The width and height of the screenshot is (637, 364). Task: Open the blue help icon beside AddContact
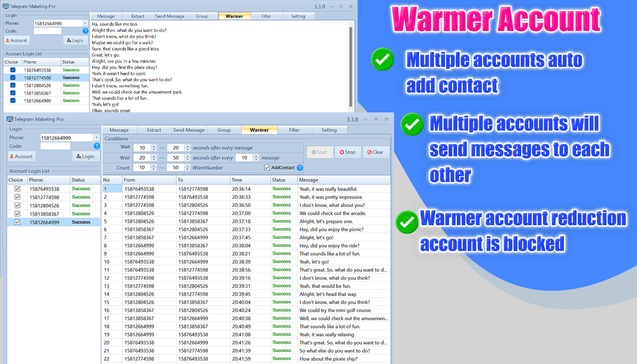[300, 168]
